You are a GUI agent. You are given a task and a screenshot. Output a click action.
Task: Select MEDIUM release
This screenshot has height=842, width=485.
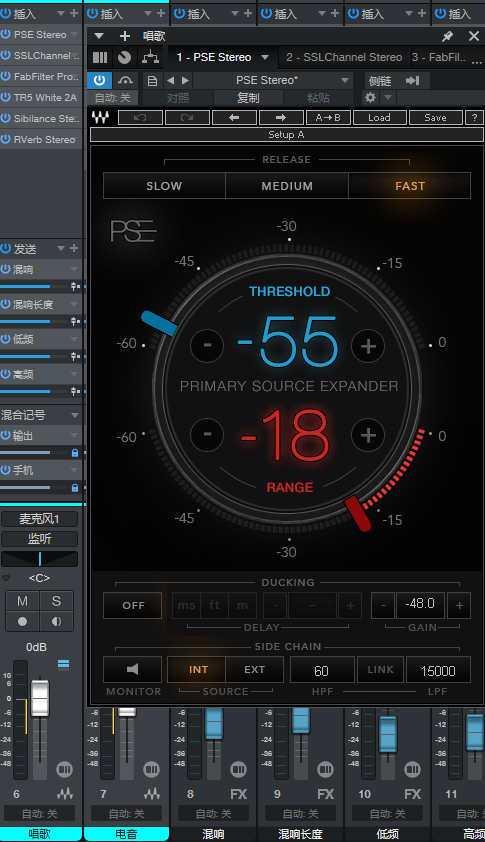[287, 186]
